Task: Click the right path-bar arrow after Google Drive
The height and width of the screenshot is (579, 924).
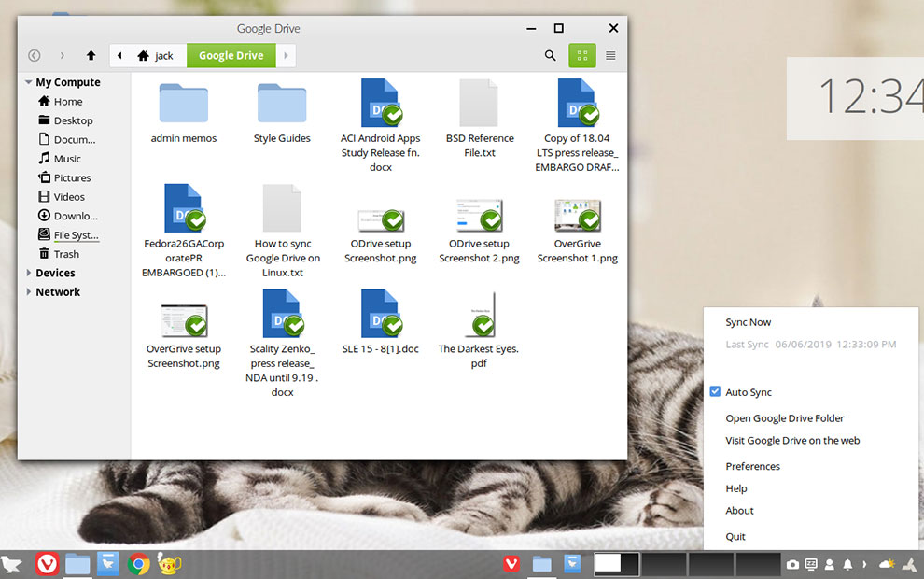Action: (286, 55)
